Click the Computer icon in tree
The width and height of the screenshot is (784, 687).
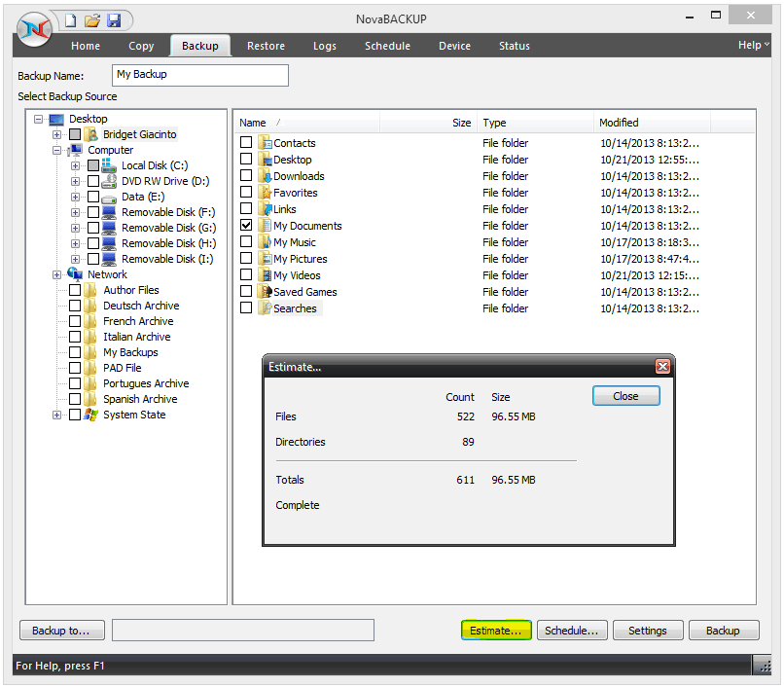point(75,150)
